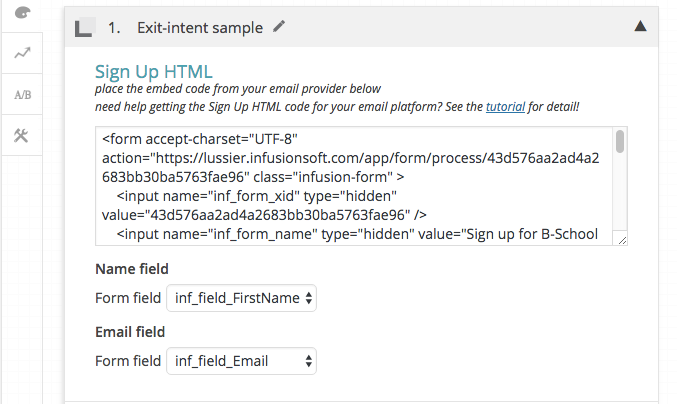Click the Email field label
677x404 pixels.
130,331
